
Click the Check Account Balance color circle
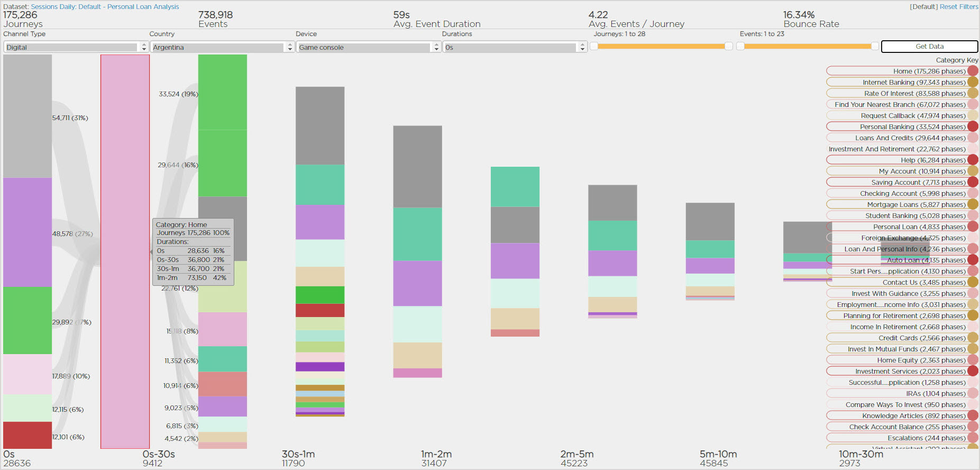(973, 427)
